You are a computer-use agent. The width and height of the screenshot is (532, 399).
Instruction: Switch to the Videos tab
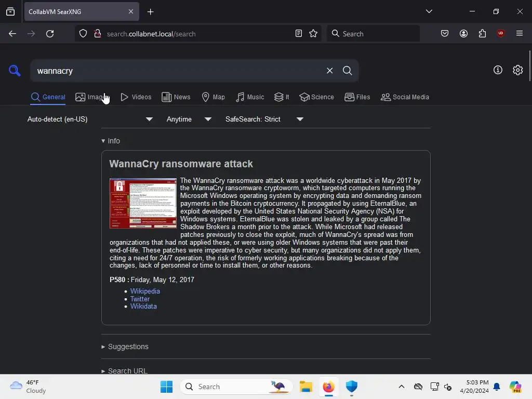(x=136, y=97)
